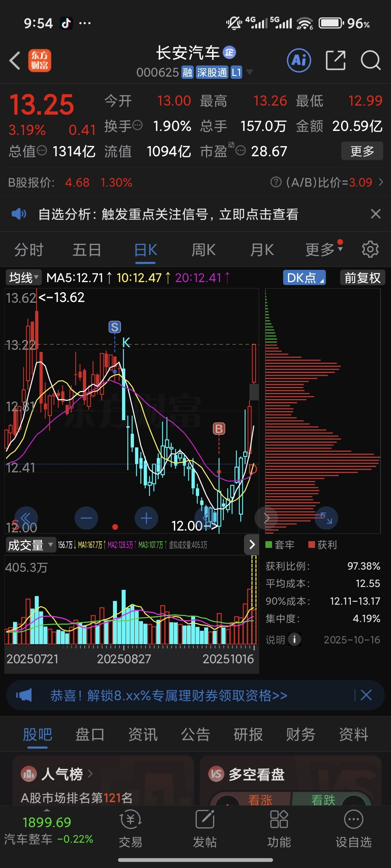The height and width of the screenshot is (868, 391).
Task: Switch to the 月K tab
Action: [262, 250]
